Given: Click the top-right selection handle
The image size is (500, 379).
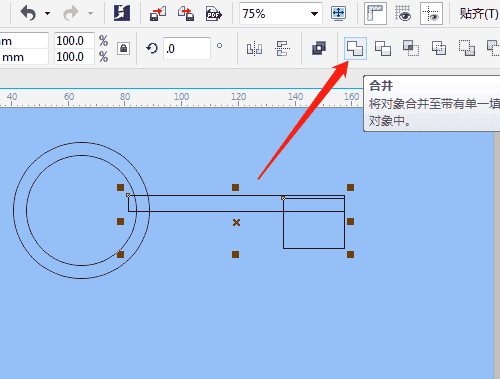Looking at the screenshot, I should pyautogui.click(x=350, y=187).
